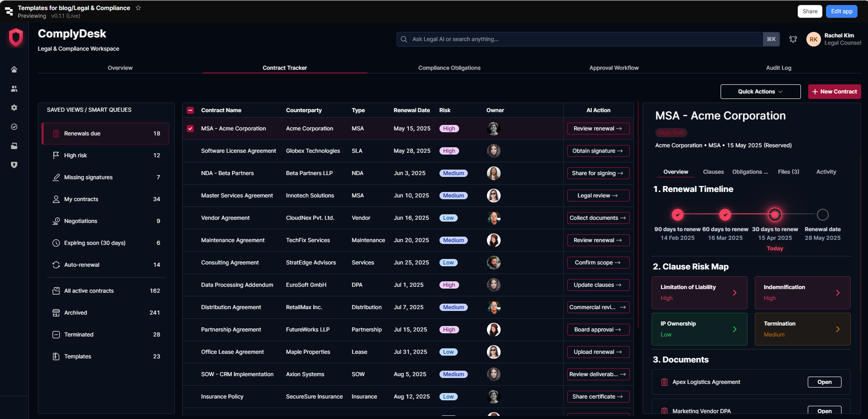Click the Collect documents action button
868x419 pixels.
coord(598,218)
